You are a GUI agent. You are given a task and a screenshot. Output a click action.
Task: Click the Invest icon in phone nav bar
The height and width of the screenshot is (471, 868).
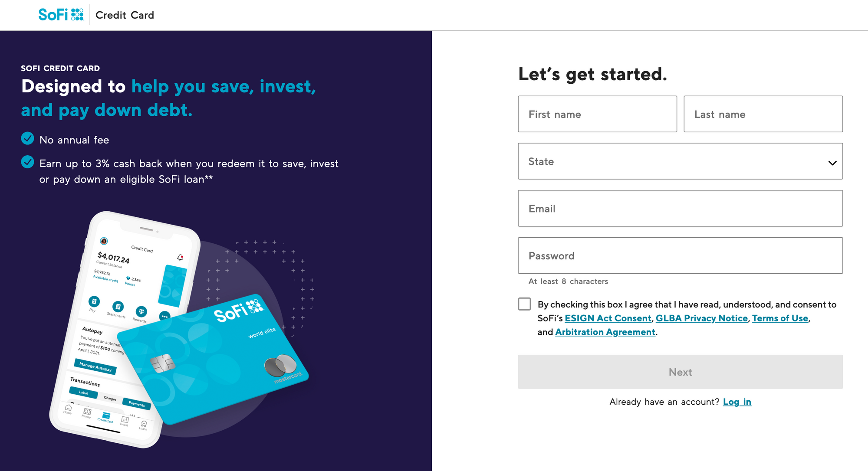click(x=125, y=420)
